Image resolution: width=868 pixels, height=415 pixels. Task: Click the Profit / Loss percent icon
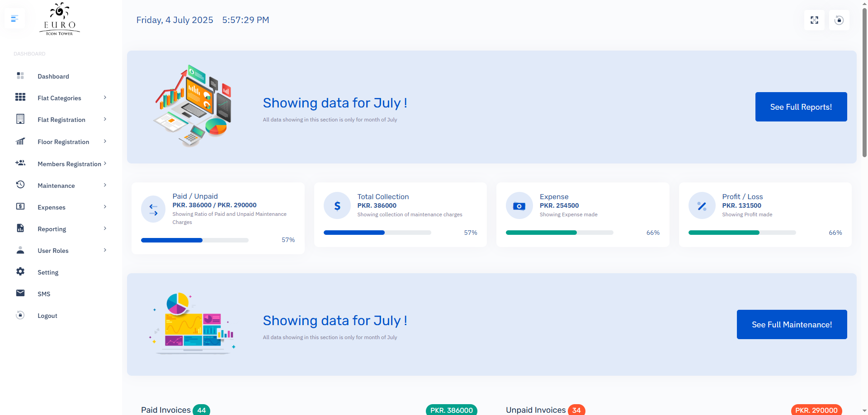click(702, 206)
